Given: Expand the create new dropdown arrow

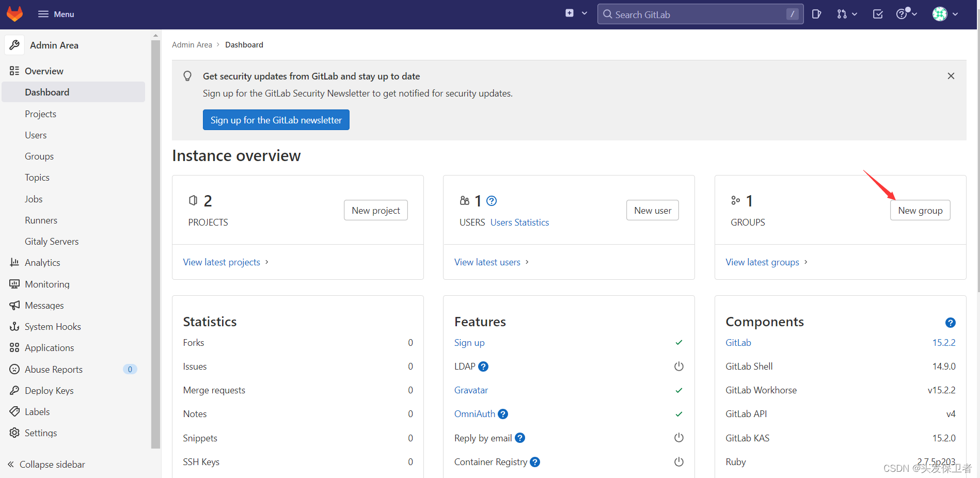Looking at the screenshot, I should (x=584, y=13).
